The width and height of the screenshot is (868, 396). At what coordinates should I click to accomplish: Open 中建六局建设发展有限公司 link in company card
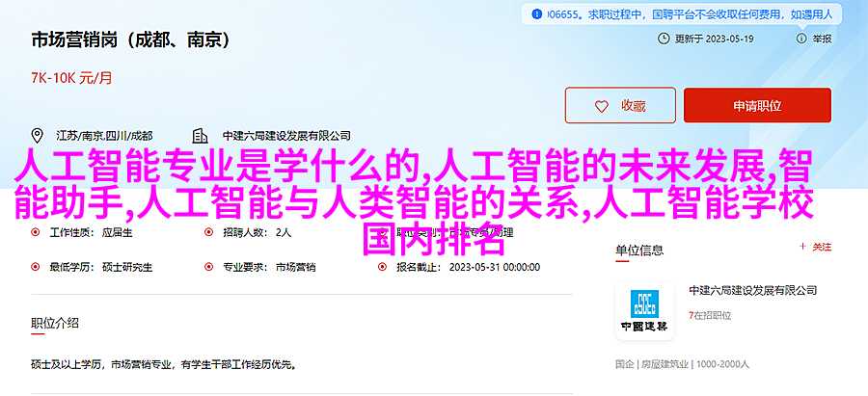[x=753, y=290]
